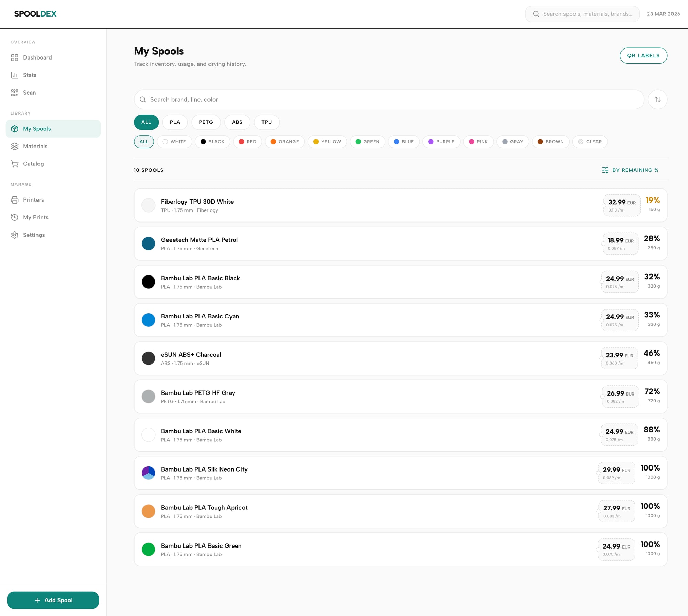Open the Stats page
This screenshot has height=616, width=688.
[30, 75]
